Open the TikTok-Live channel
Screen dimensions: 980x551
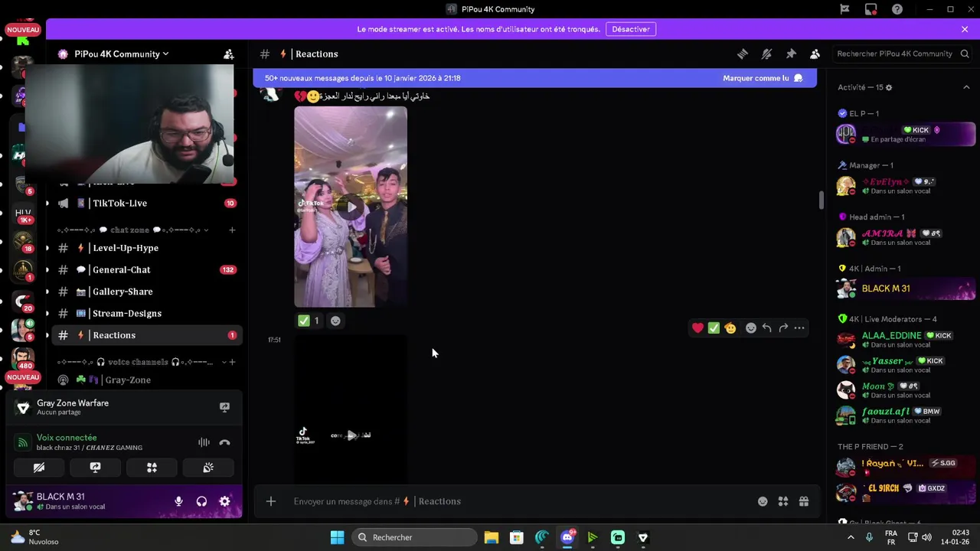(x=119, y=203)
